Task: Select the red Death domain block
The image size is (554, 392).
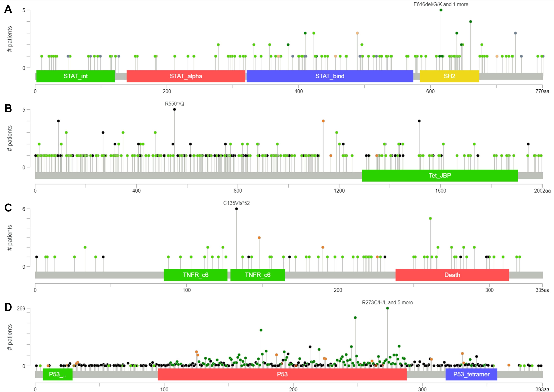Action: click(x=452, y=275)
